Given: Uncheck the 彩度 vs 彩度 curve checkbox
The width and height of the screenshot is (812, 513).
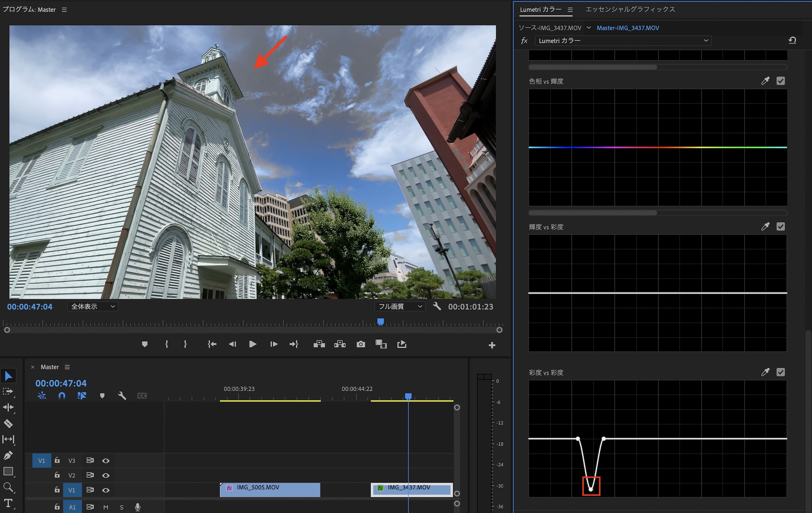Looking at the screenshot, I should [780, 372].
